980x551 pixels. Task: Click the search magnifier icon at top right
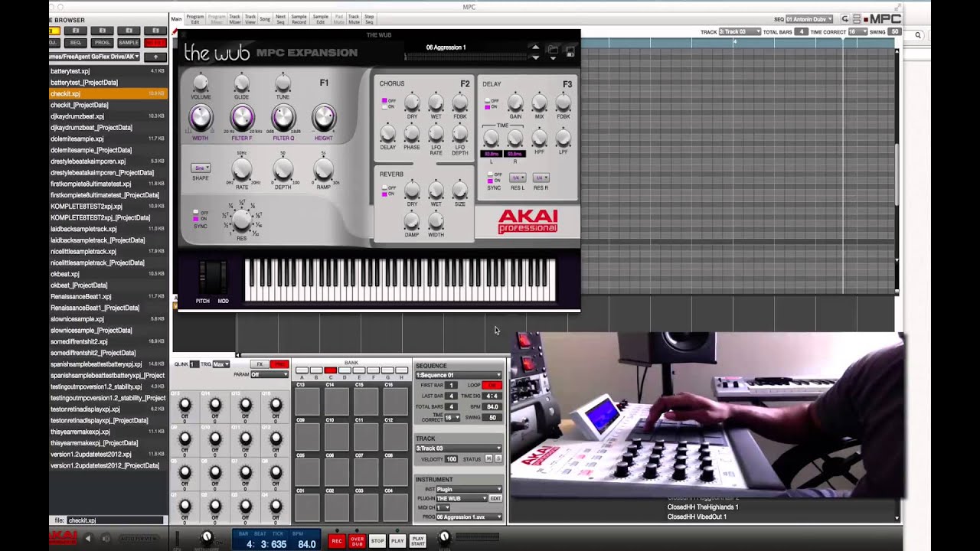pos(918,35)
